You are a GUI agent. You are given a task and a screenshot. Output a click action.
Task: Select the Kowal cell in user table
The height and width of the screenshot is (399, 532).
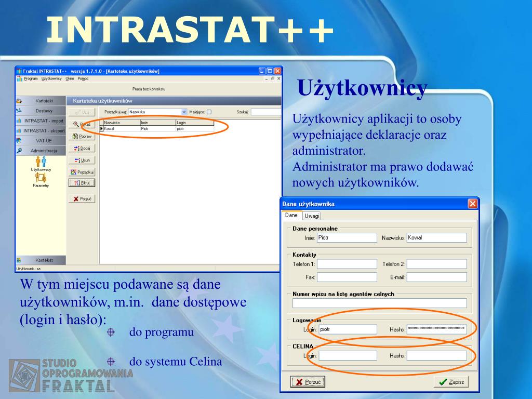122,129
